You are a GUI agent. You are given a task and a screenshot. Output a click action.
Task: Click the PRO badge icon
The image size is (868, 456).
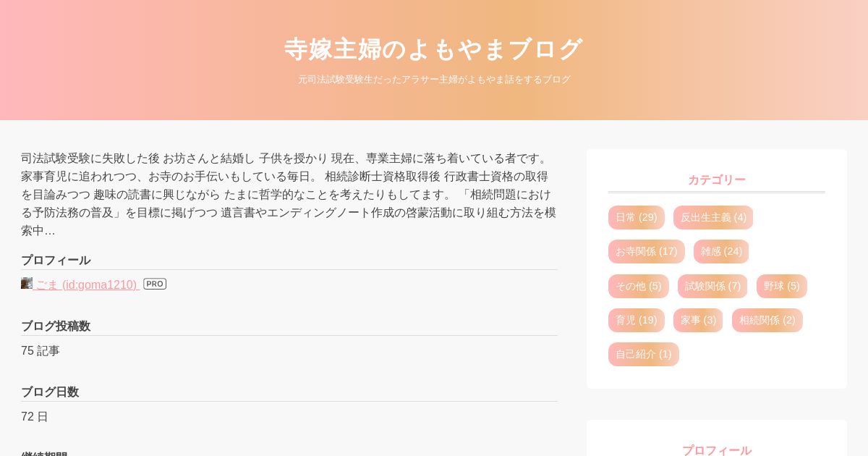click(x=155, y=284)
